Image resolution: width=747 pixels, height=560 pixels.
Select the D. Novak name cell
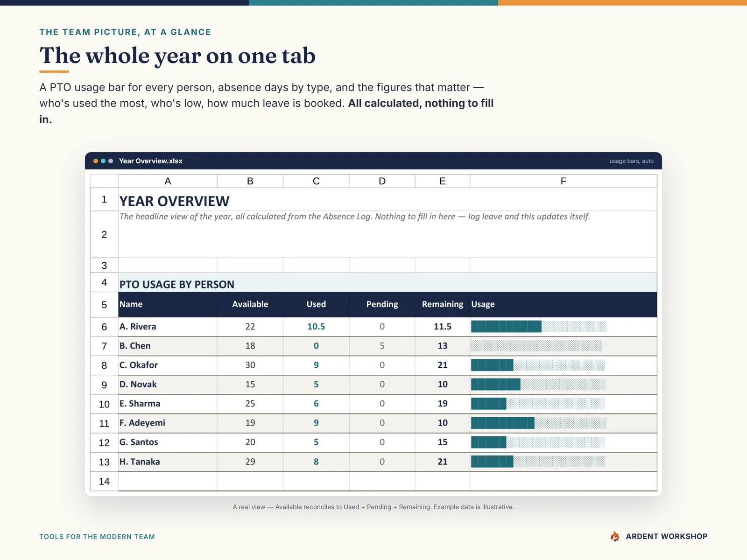click(168, 385)
